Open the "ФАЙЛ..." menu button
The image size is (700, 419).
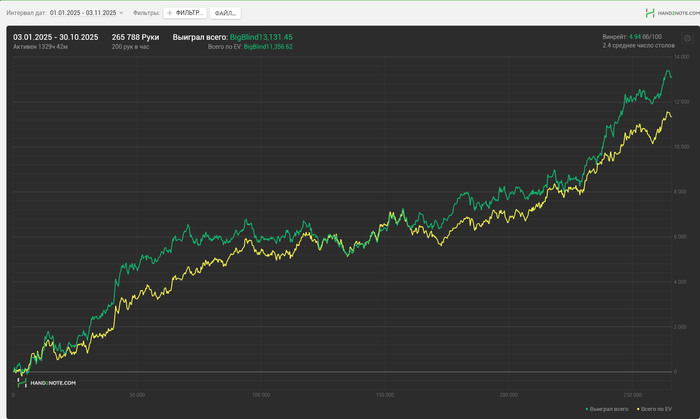click(227, 13)
